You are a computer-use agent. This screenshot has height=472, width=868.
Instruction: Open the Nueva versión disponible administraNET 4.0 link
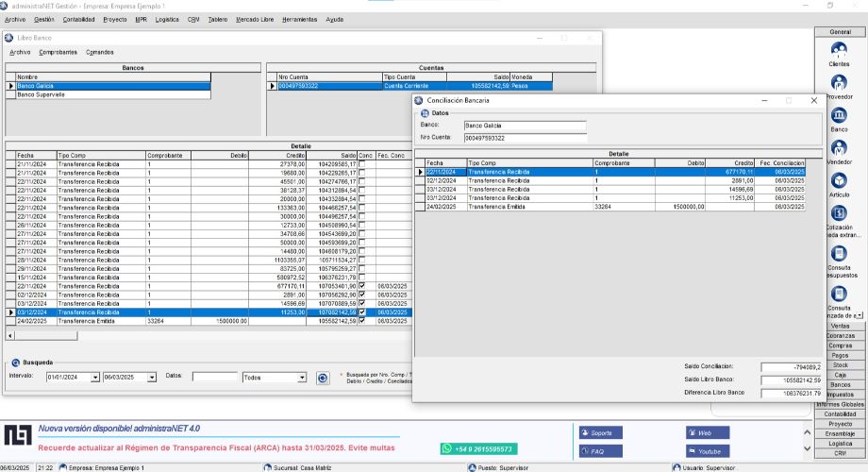tap(119, 429)
